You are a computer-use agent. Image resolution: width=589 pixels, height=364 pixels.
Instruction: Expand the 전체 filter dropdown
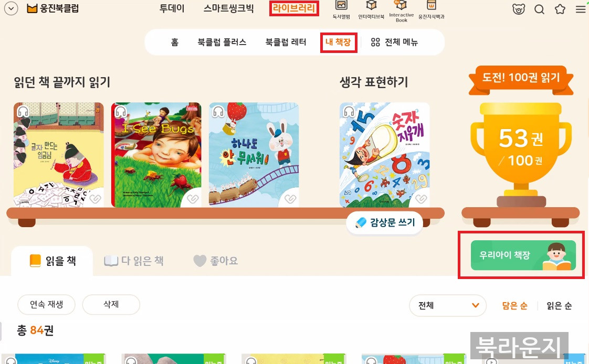[x=448, y=305]
